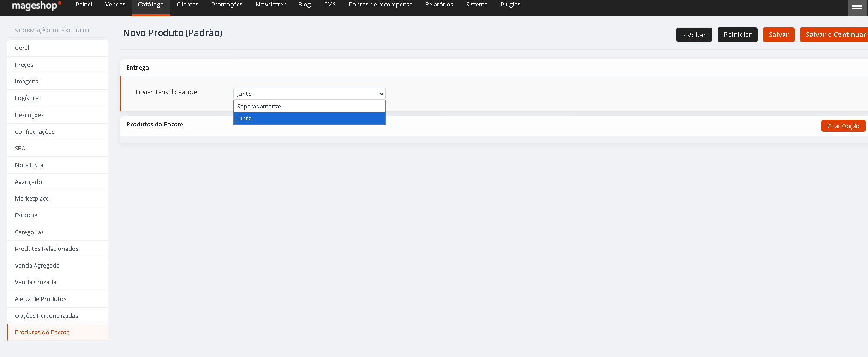
Task: Select the Estoque sidebar tab
Action: [58, 215]
